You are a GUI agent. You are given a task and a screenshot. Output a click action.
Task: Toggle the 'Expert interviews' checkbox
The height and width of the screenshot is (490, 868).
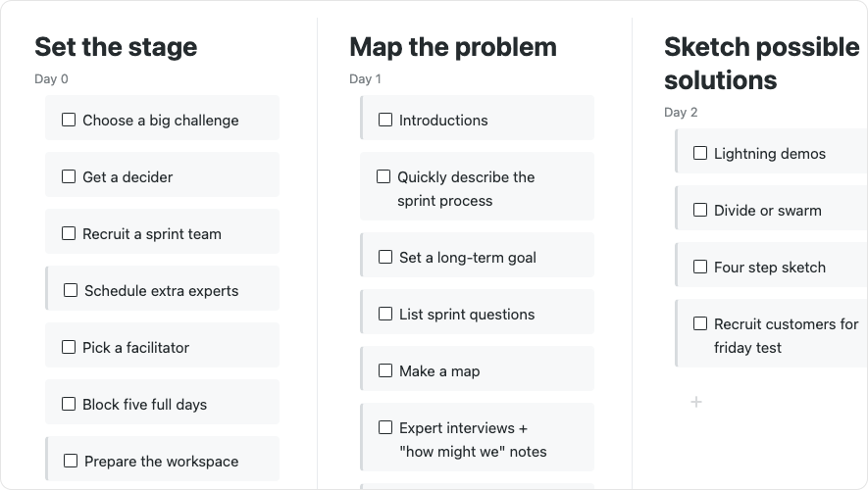coord(385,427)
